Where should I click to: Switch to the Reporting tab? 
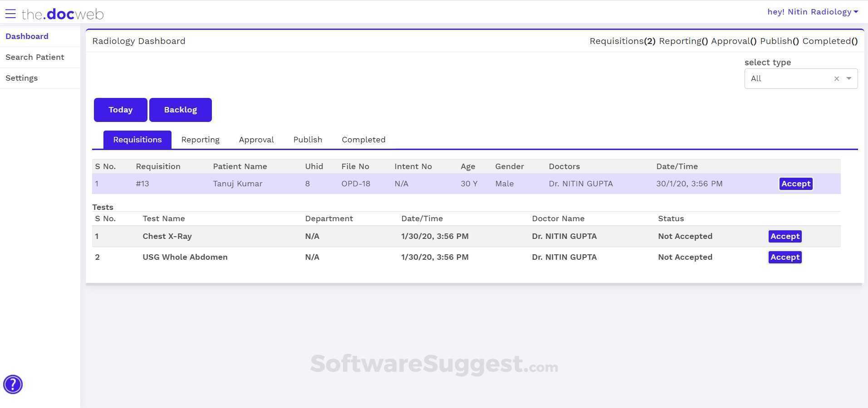[x=200, y=140]
